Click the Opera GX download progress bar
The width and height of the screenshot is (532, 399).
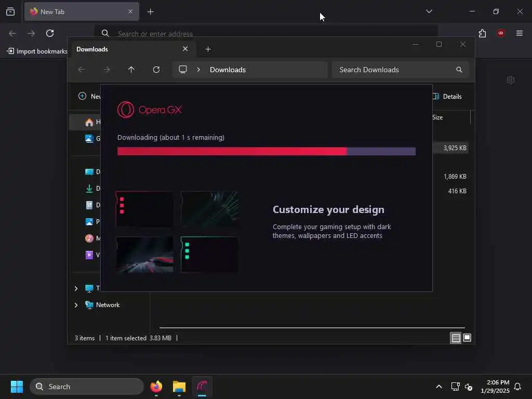(267, 151)
